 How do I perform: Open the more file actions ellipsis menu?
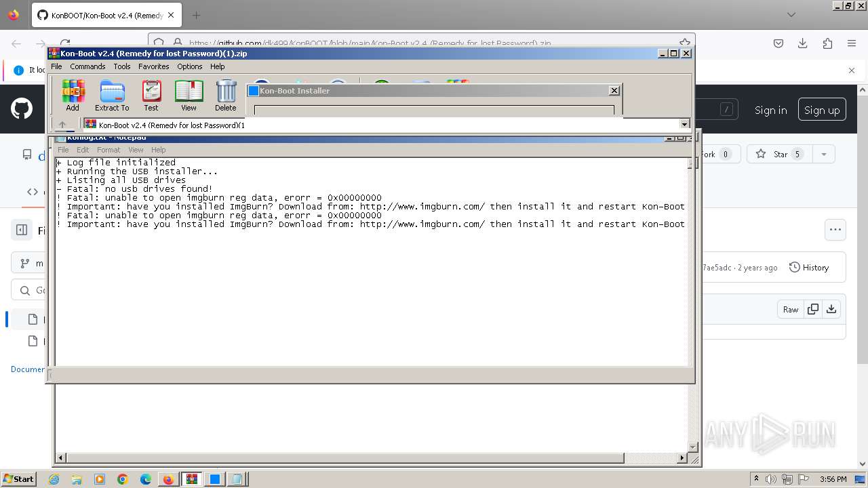click(x=835, y=230)
